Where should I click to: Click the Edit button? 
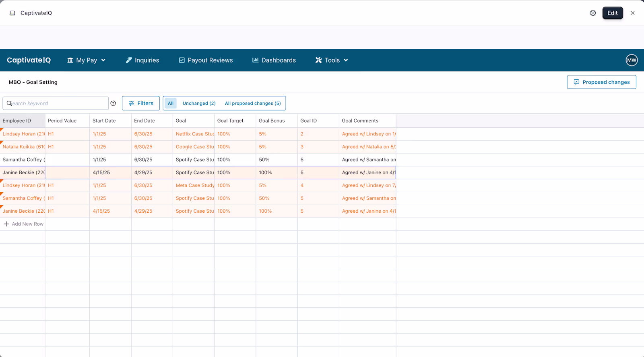[613, 13]
